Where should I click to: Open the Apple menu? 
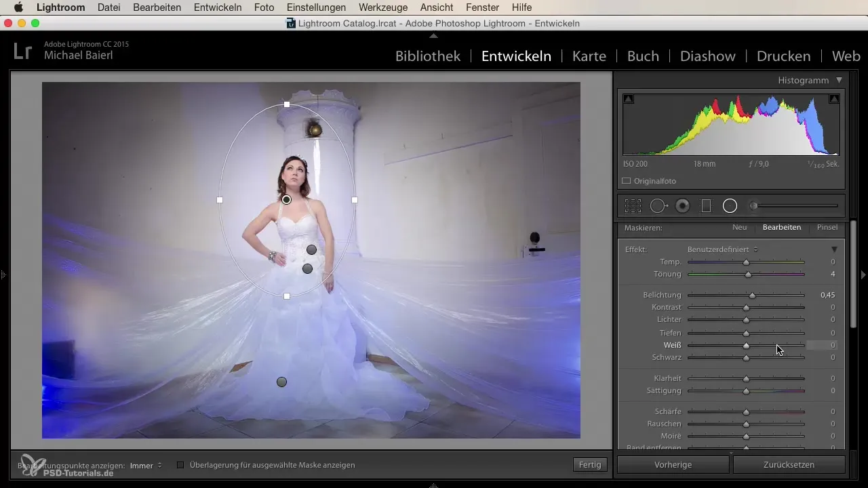tap(18, 7)
